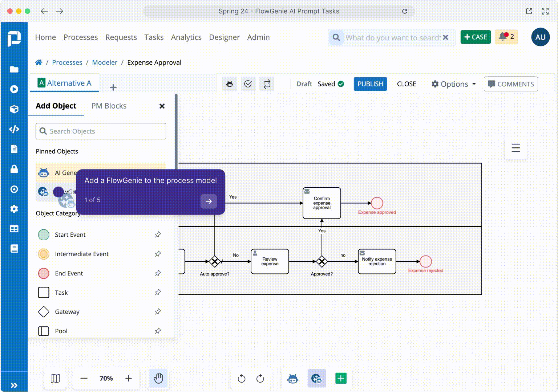Click the sync arrows toolbar icon
Viewport: 558px width, 392px height.
tap(267, 84)
